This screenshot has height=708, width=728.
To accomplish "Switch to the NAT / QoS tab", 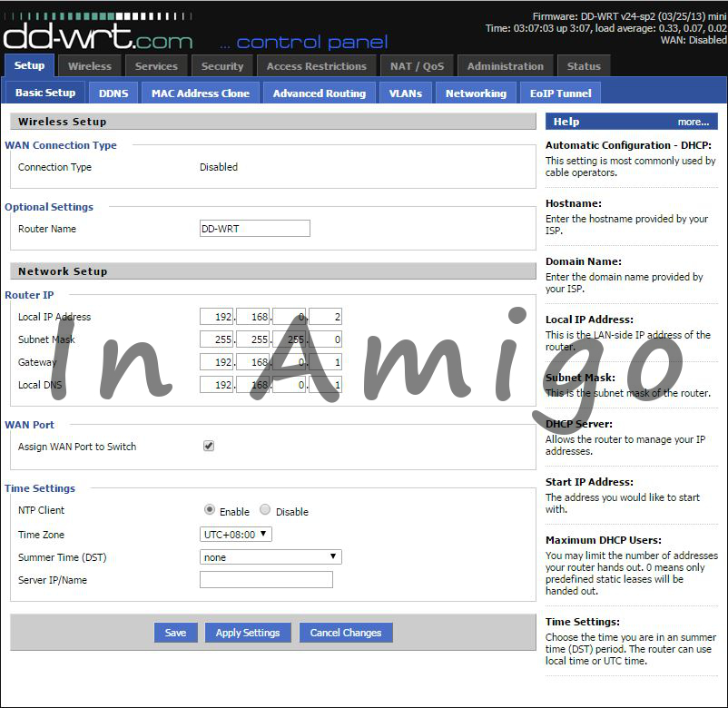I will point(417,65).
